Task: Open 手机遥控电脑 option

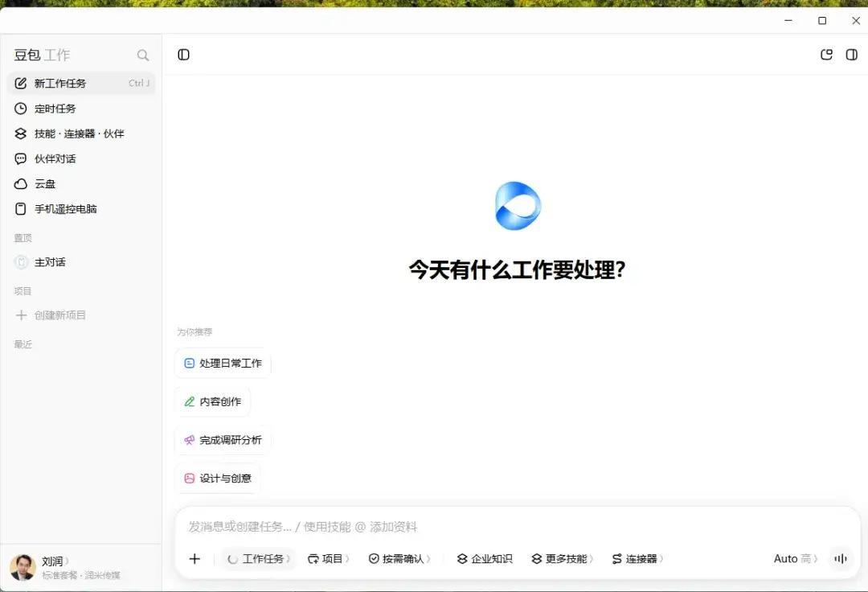Action: [x=81, y=209]
